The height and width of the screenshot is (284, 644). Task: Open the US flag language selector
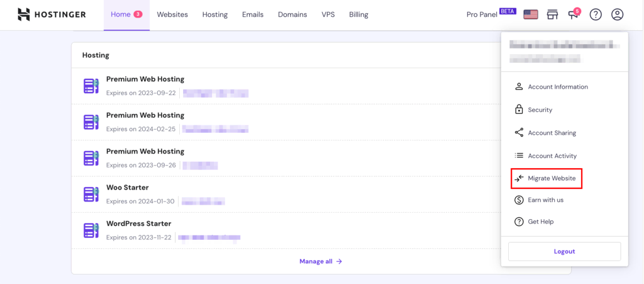point(531,14)
